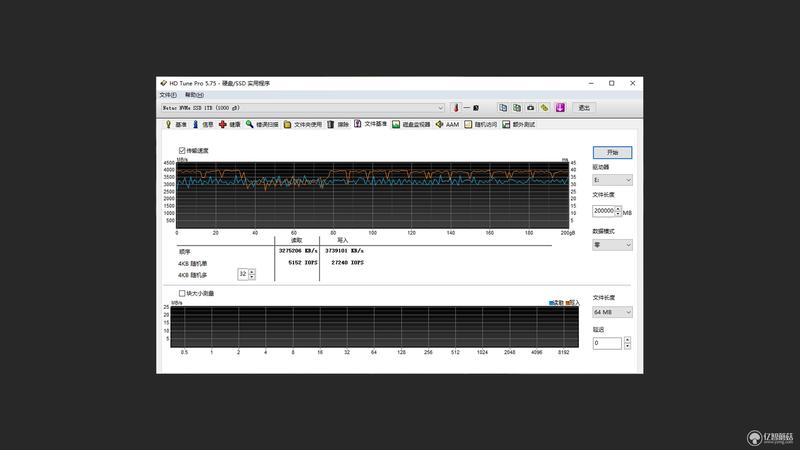Enable the 块大小测量 block size checkbox
Screen dimensions: 800x450
point(182,293)
